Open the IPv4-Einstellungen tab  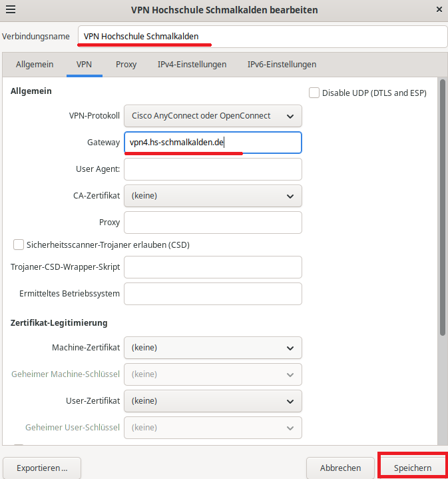pyautogui.click(x=192, y=65)
